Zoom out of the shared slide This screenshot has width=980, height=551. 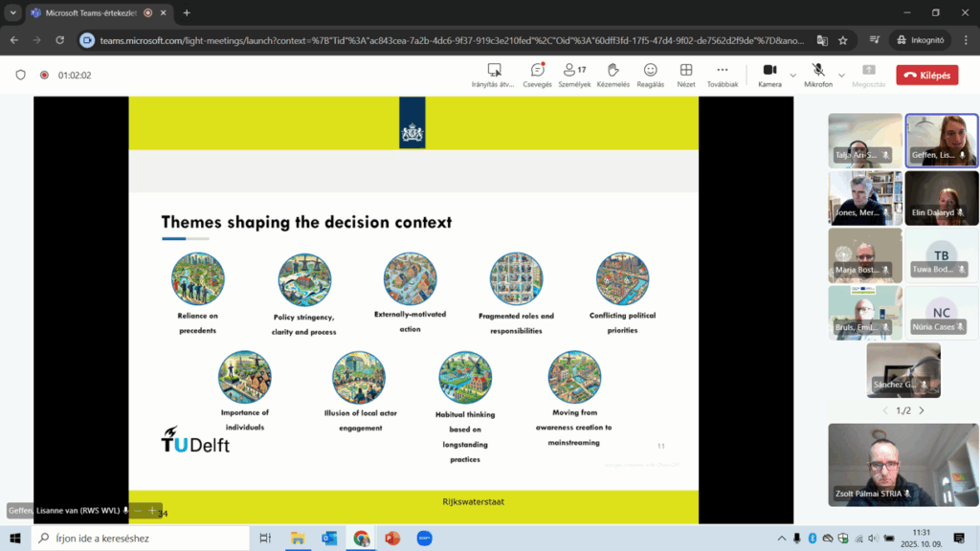tap(137, 511)
